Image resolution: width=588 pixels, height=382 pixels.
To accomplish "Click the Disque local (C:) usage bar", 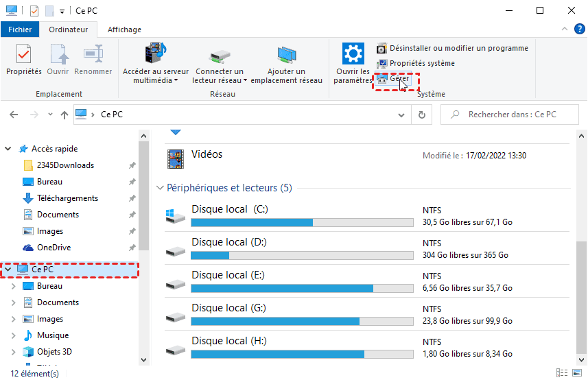I will pos(302,222).
